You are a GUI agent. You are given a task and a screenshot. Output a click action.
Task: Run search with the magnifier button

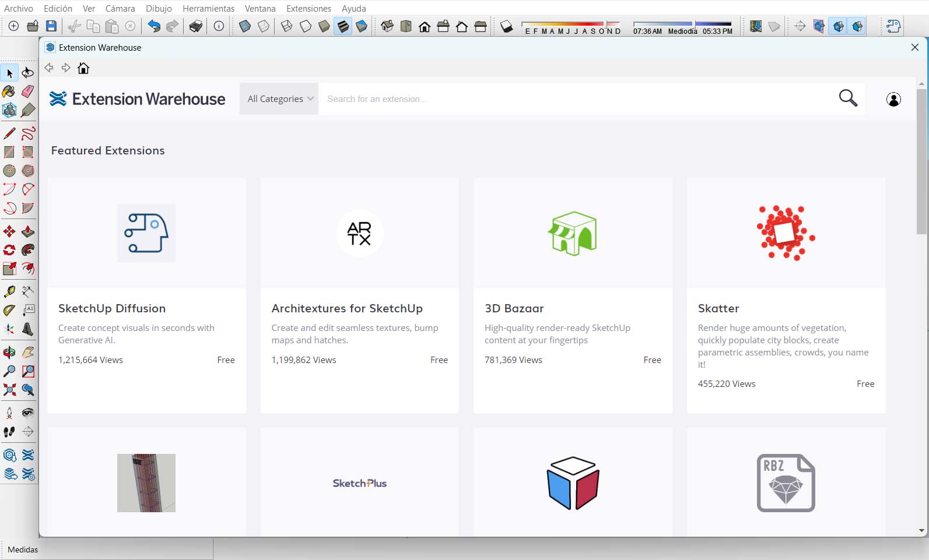click(x=848, y=98)
